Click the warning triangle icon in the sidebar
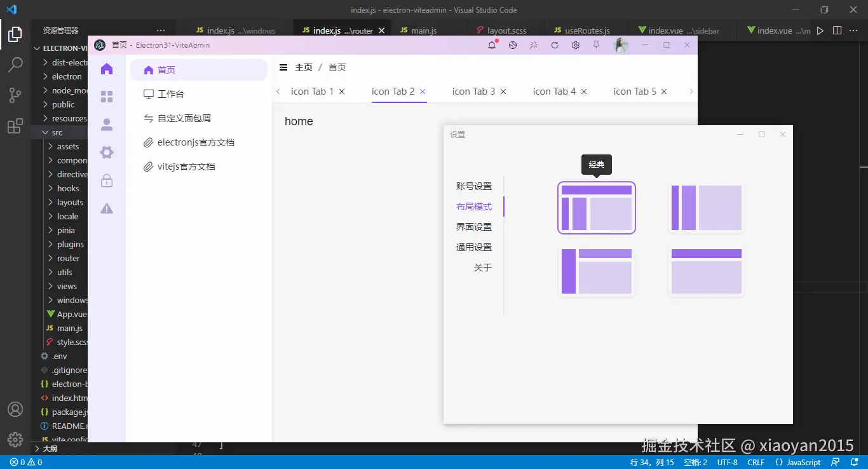Image resolution: width=868 pixels, height=469 pixels. point(107,208)
